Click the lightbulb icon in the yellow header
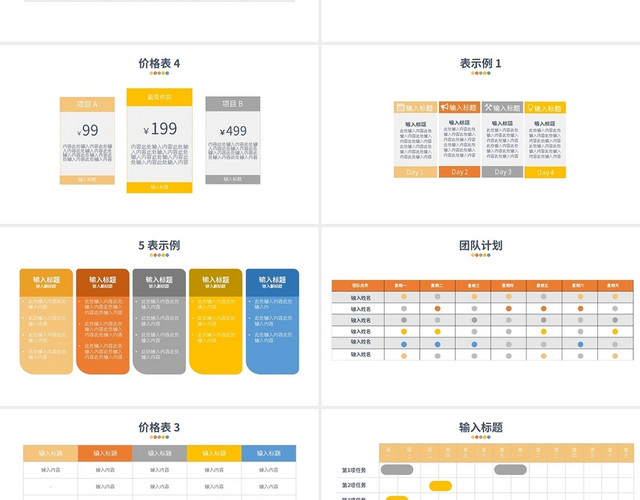Viewport: 640px width, 500px height. pos(531,107)
